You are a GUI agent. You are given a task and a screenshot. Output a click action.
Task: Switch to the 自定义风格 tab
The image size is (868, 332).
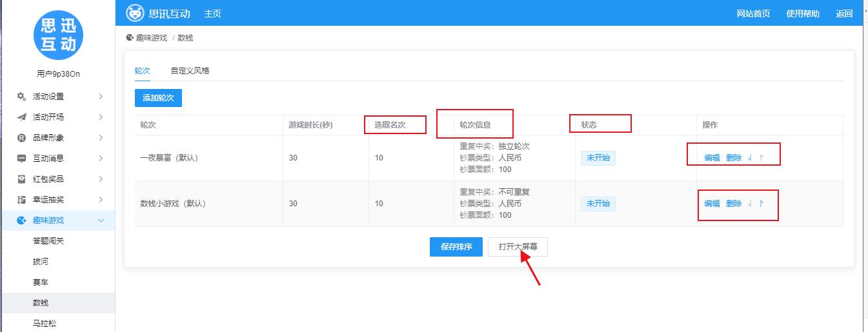pos(190,71)
